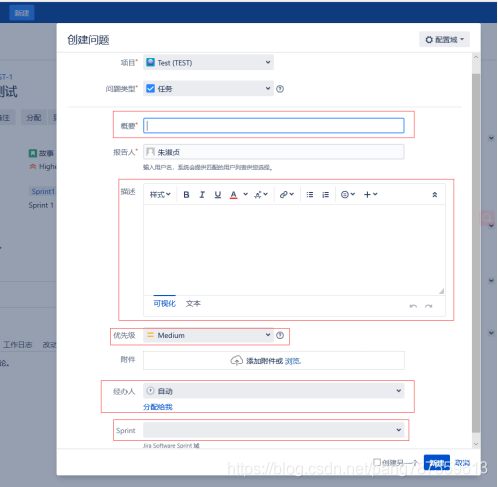The image size is (498, 487).
Task: Click inside the description text area
Action: [294, 250]
